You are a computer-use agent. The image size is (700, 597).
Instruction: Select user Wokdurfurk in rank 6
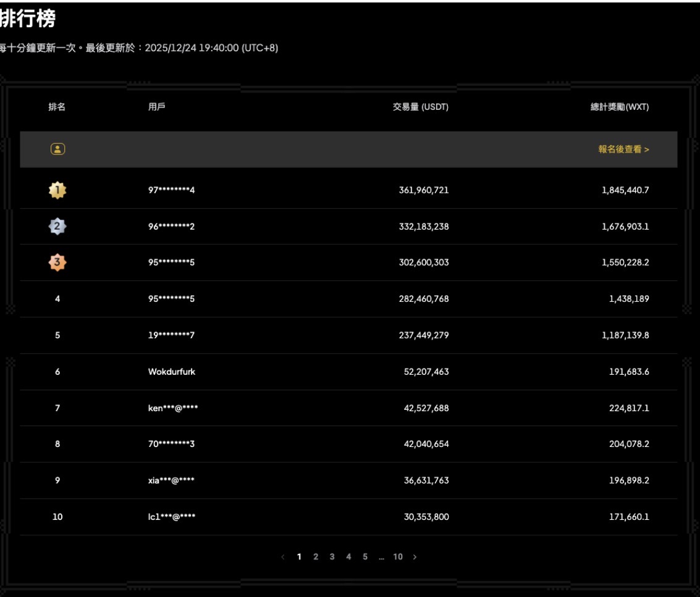pyautogui.click(x=167, y=372)
